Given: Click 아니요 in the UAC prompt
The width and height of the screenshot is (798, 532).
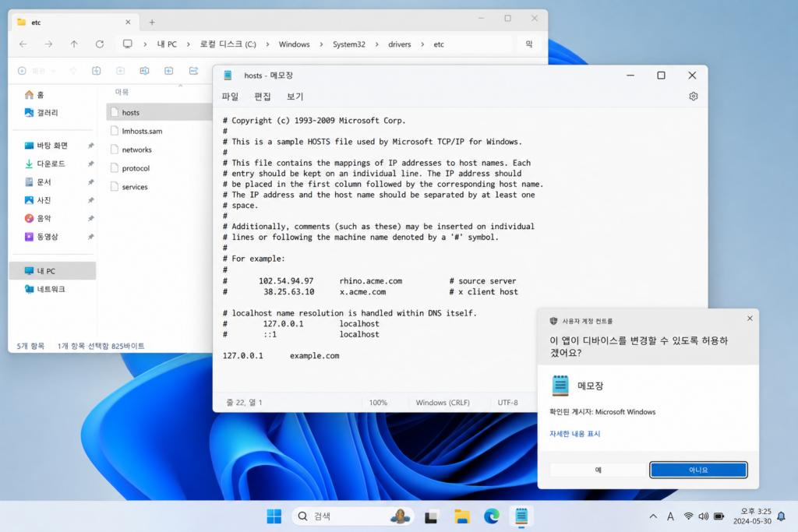Looking at the screenshot, I should (698, 470).
